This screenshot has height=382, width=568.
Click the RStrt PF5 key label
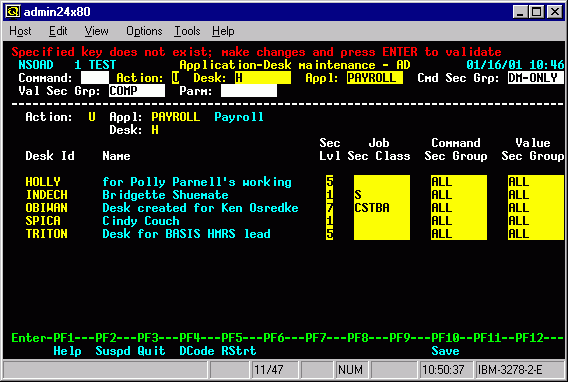pyautogui.click(x=239, y=351)
